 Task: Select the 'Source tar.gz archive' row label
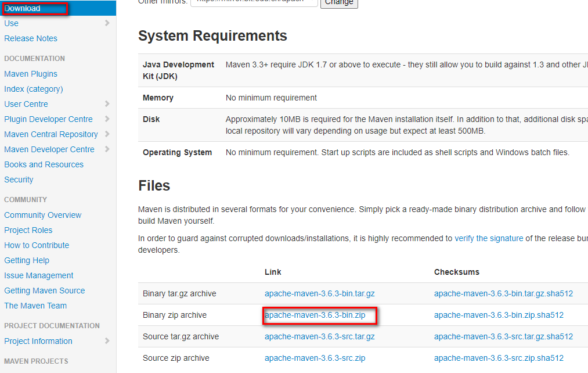(x=181, y=336)
